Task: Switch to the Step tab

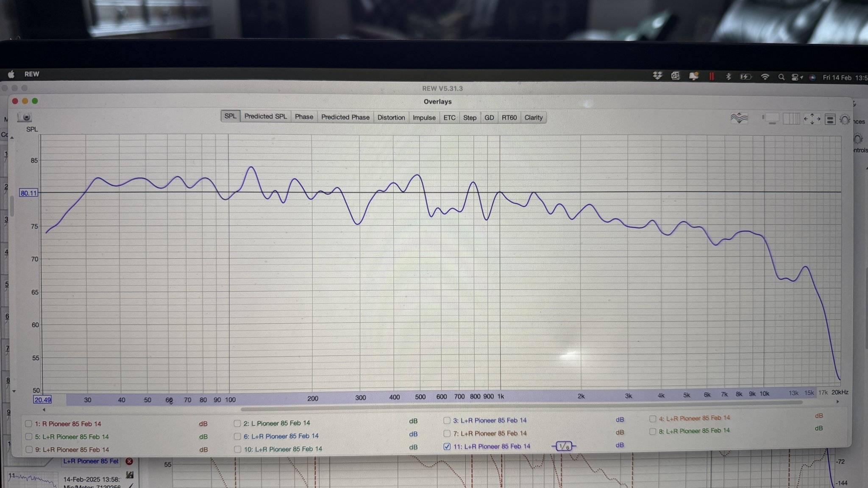Action: tap(470, 118)
